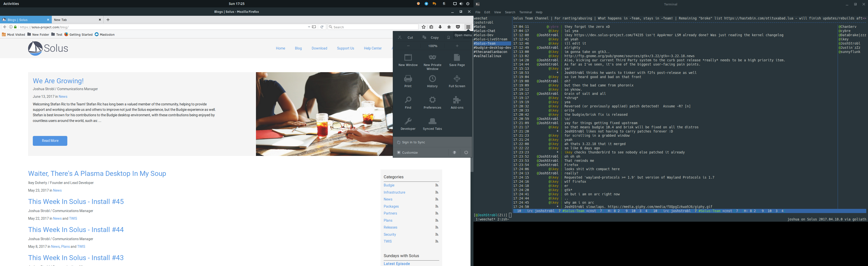Open History from the menu panel
This screenshot has height=266, width=868.
432,81
